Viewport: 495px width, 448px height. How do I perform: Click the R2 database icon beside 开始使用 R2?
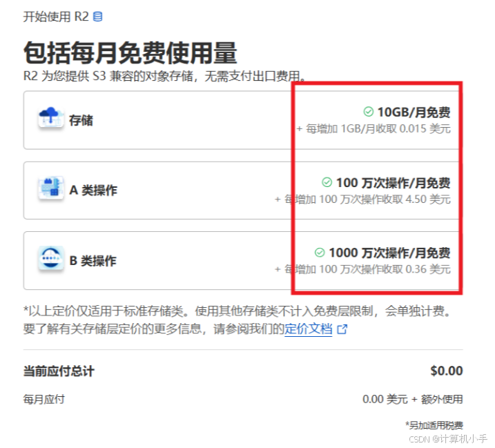coord(97,17)
